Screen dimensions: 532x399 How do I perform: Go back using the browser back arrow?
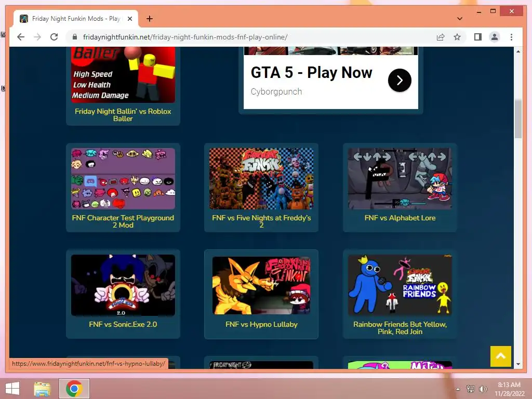(x=21, y=37)
